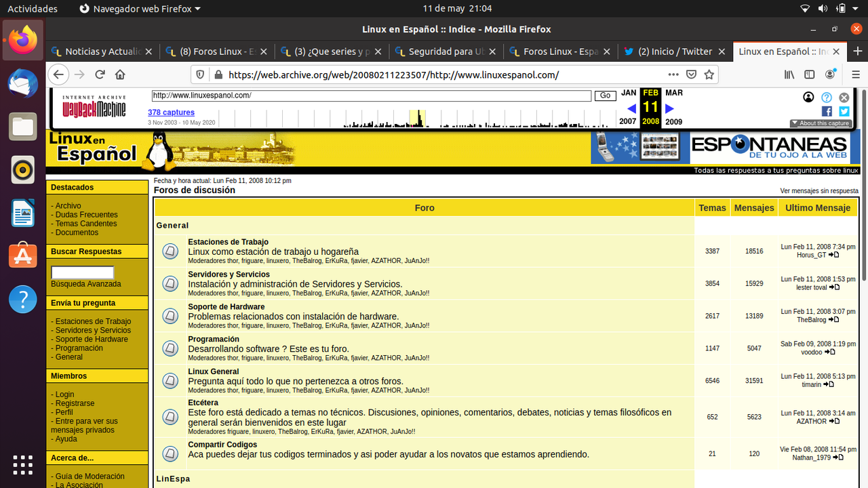Click latest post icon in Estaciones de Trabajo row
This screenshot has width=868, height=488.
point(834,255)
